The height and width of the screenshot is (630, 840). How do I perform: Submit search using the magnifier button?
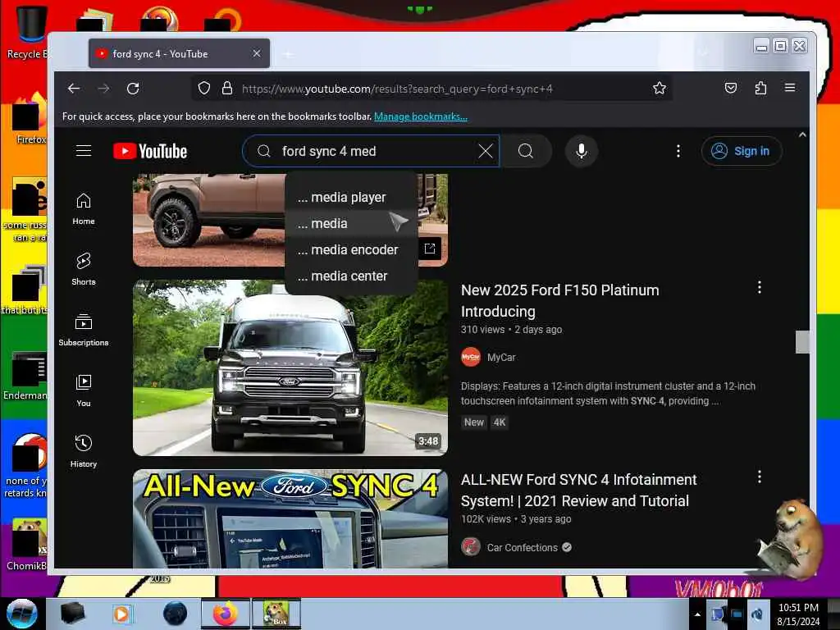point(526,151)
